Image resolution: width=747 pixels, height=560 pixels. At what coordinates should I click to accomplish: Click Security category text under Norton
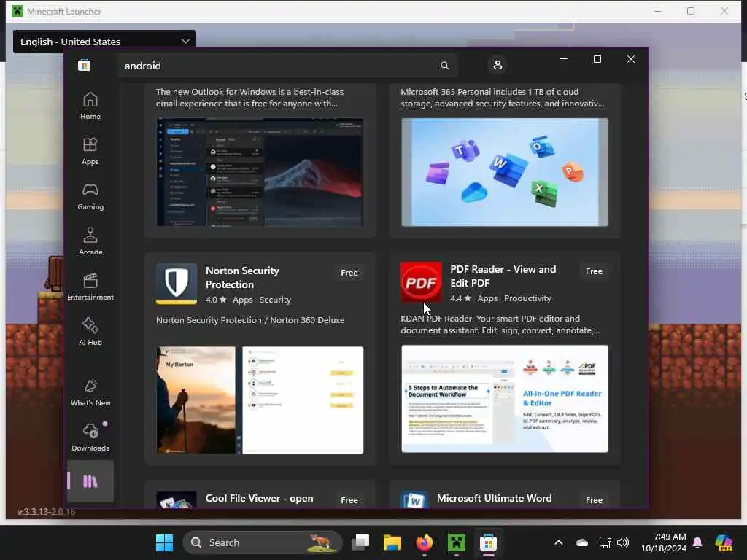tap(275, 300)
